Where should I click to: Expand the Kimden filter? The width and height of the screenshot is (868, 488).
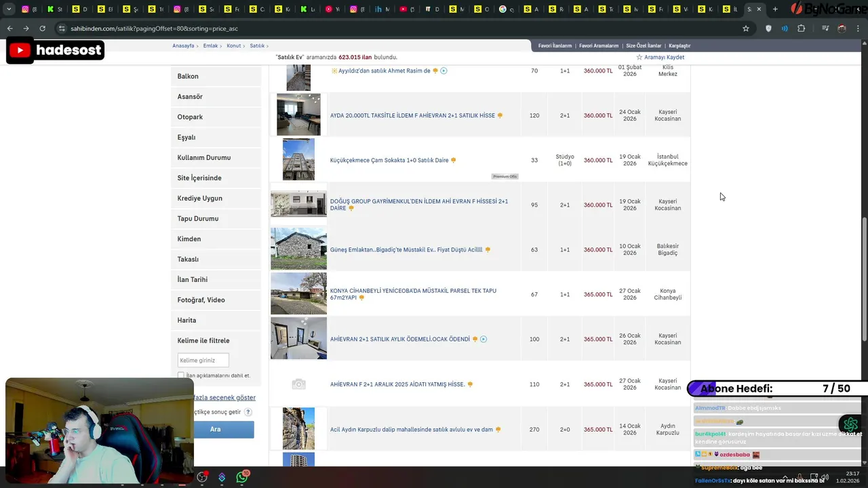[216, 239]
